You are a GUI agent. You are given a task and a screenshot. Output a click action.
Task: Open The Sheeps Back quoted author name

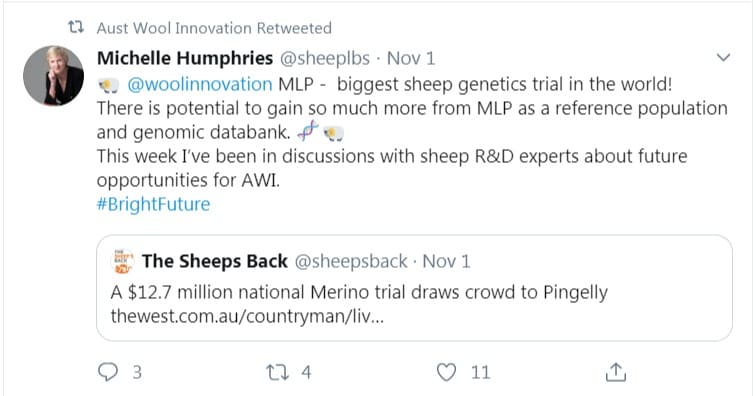click(215, 261)
